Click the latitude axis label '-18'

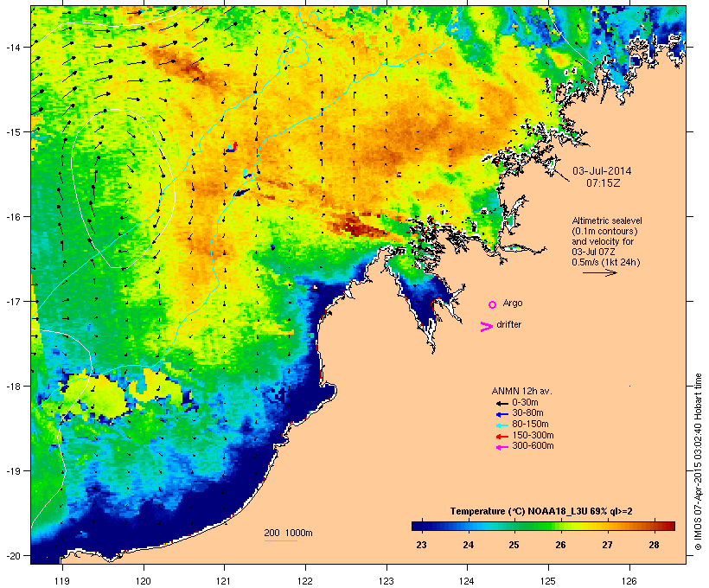point(13,387)
